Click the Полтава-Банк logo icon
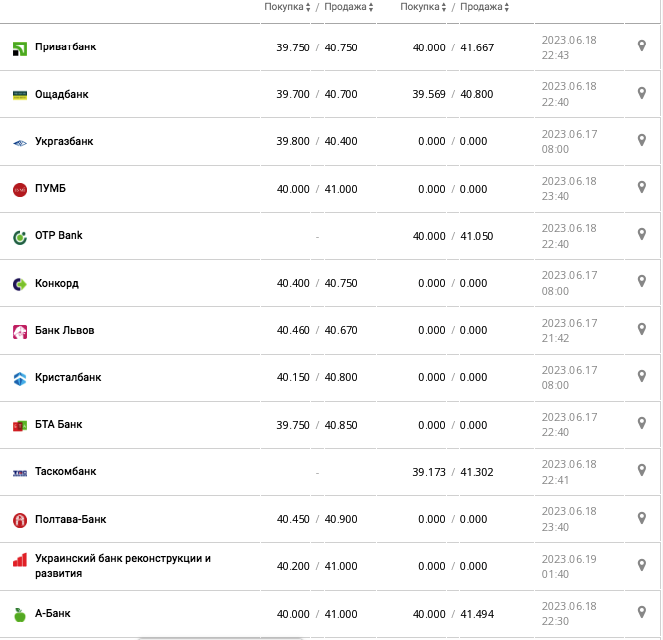 tap(19, 520)
